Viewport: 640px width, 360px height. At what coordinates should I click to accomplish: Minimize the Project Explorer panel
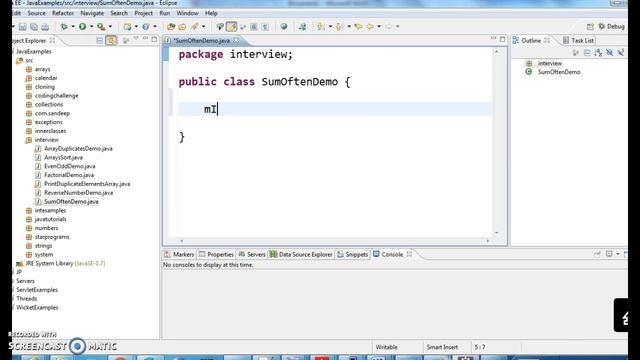[145, 39]
